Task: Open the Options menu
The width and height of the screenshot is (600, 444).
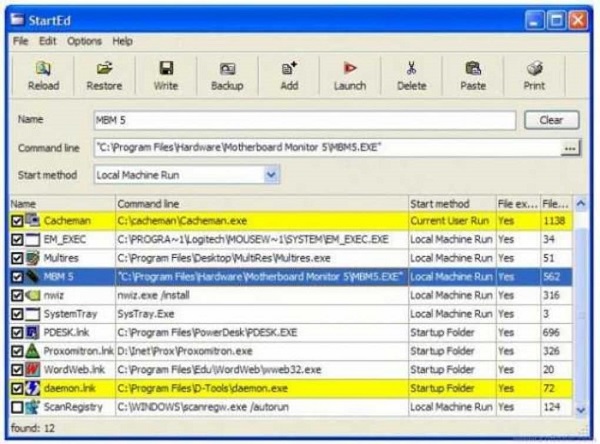Action: point(84,41)
